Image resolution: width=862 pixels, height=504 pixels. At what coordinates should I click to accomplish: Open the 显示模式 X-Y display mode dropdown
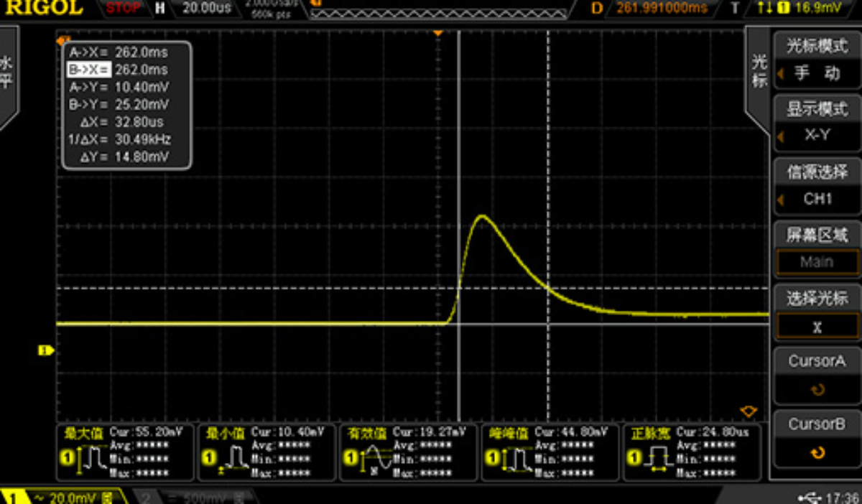coord(817,123)
